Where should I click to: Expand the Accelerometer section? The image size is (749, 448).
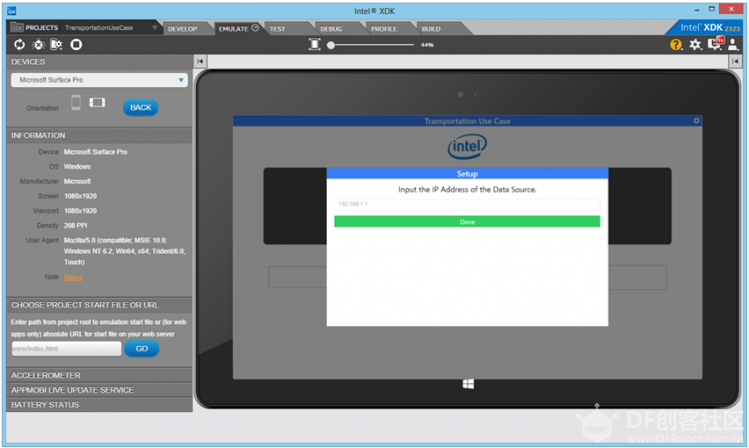[x=99, y=375]
